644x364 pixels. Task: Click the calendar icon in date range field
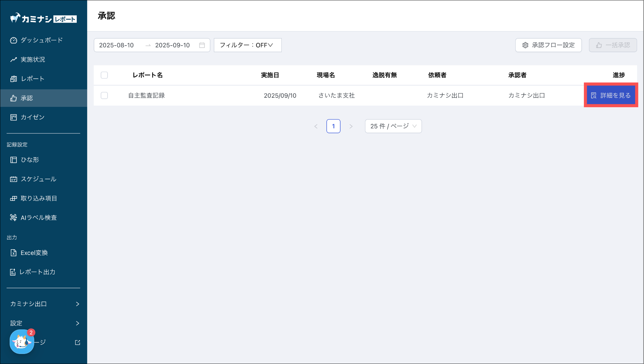pyautogui.click(x=202, y=45)
